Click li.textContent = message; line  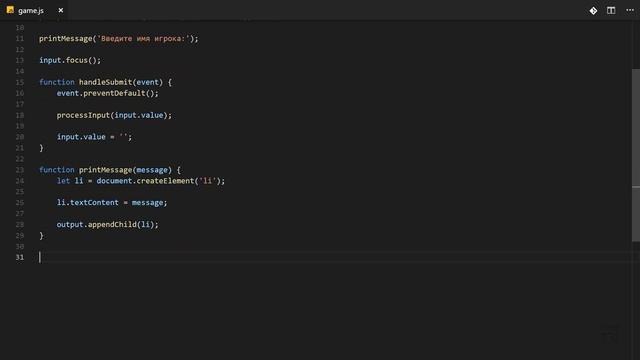coord(112,203)
